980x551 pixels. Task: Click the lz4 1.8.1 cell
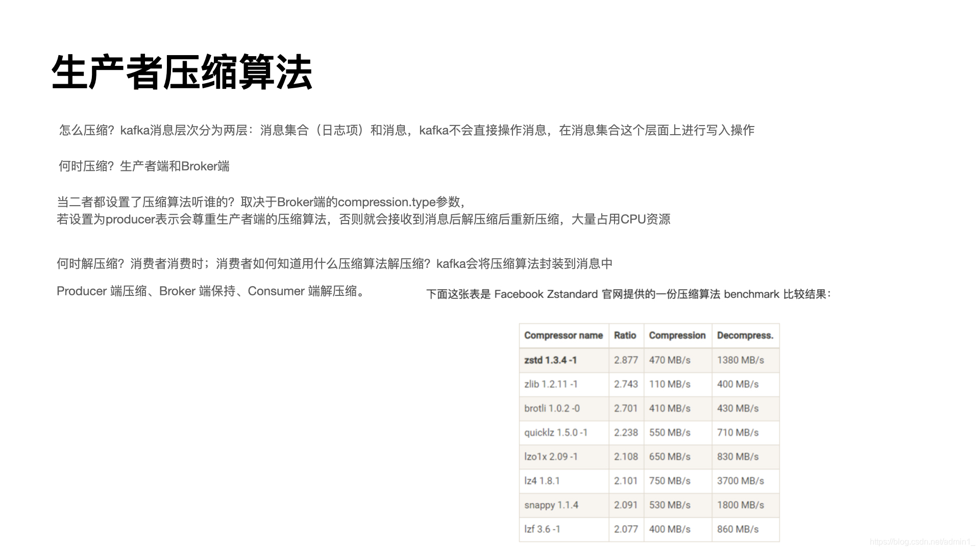pos(542,481)
